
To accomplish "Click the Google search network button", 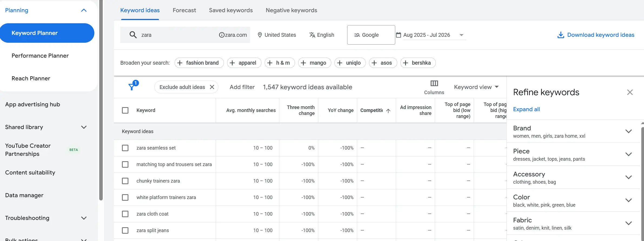I will [371, 35].
